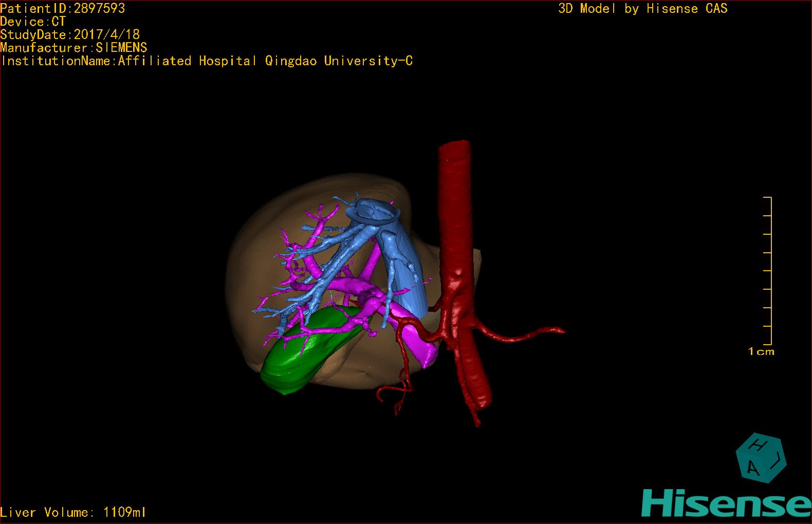The height and width of the screenshot is (524, 812).
Task: Click the 1cm scale bar label
Action: 761,352
